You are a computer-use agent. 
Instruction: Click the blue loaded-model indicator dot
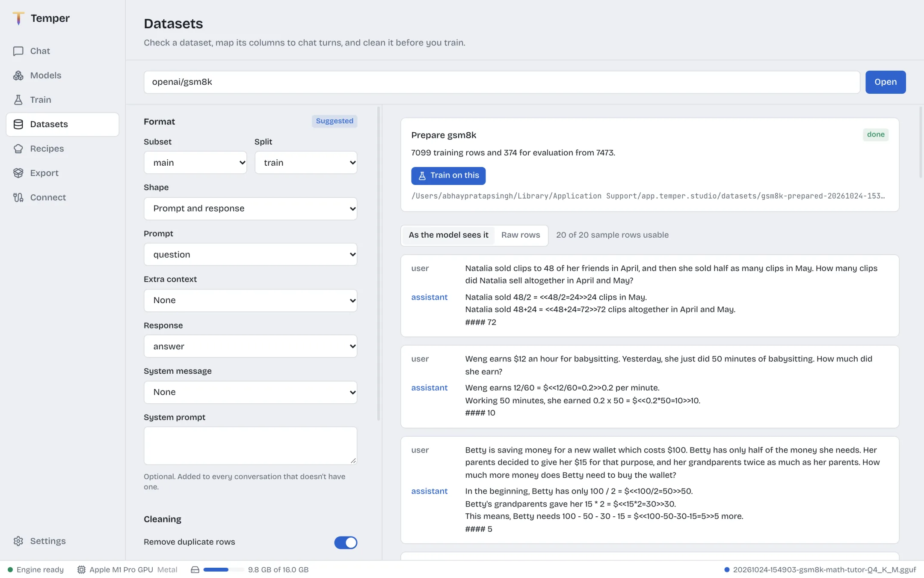(726, 570)
